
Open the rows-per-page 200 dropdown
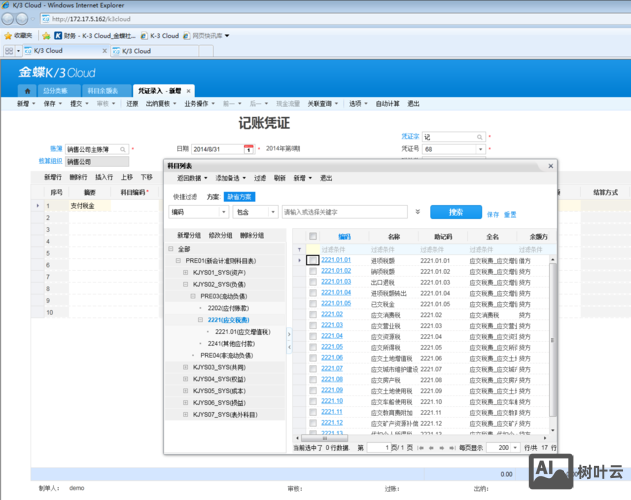[515, 448]
